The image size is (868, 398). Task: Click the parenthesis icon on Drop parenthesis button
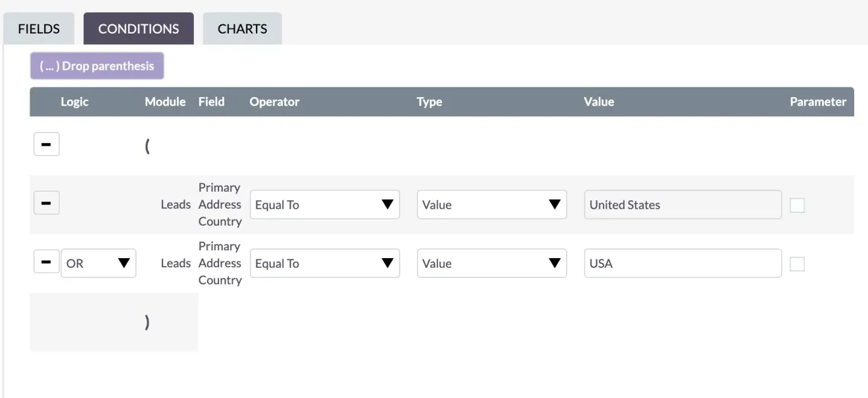click(x=47, y=65)
